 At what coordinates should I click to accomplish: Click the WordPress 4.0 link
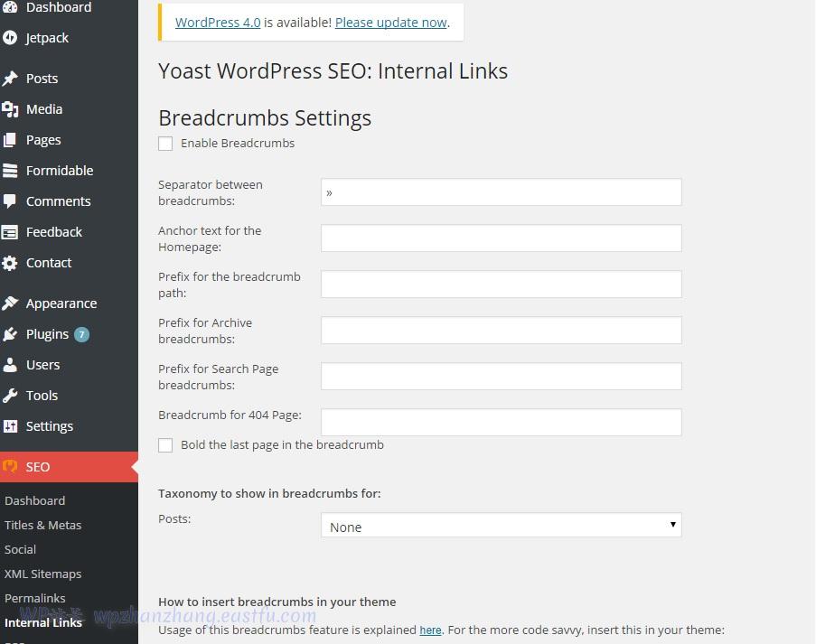pyautogui.click(x=218, y=23)
